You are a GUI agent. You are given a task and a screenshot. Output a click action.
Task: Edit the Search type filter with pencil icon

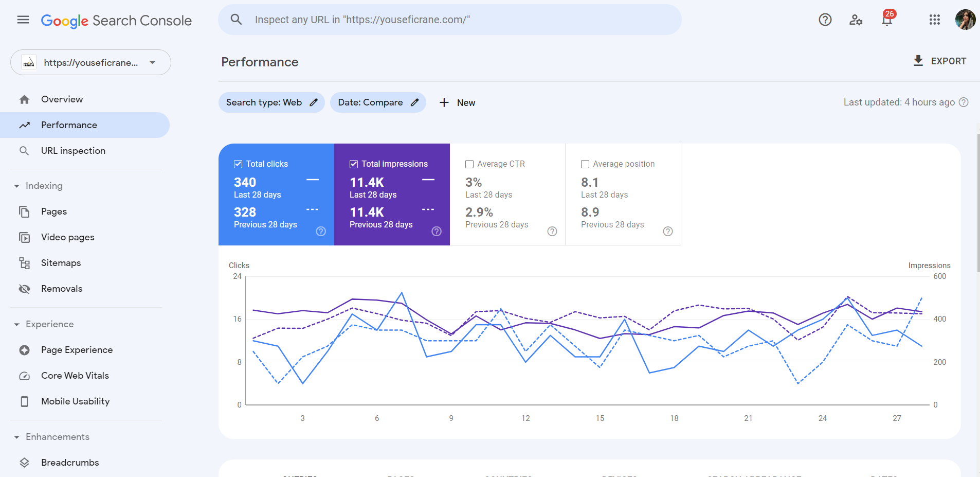(x=314, y=102)
